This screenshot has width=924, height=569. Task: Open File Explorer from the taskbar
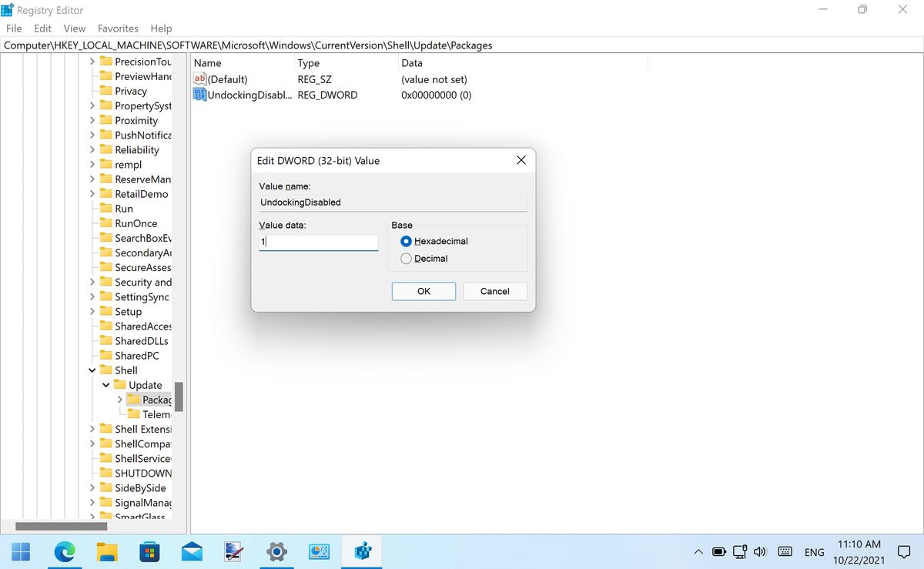[107, 551]
